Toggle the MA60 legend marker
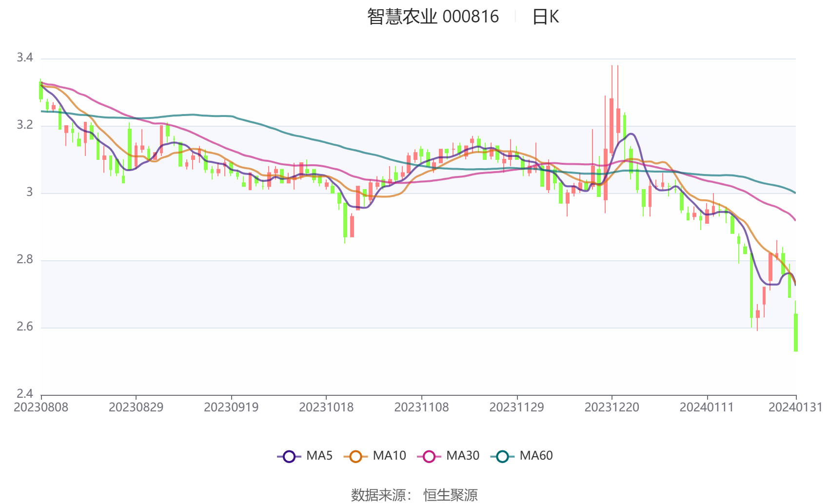The height and width of the screenshot is (504, 829). (502, 457)
